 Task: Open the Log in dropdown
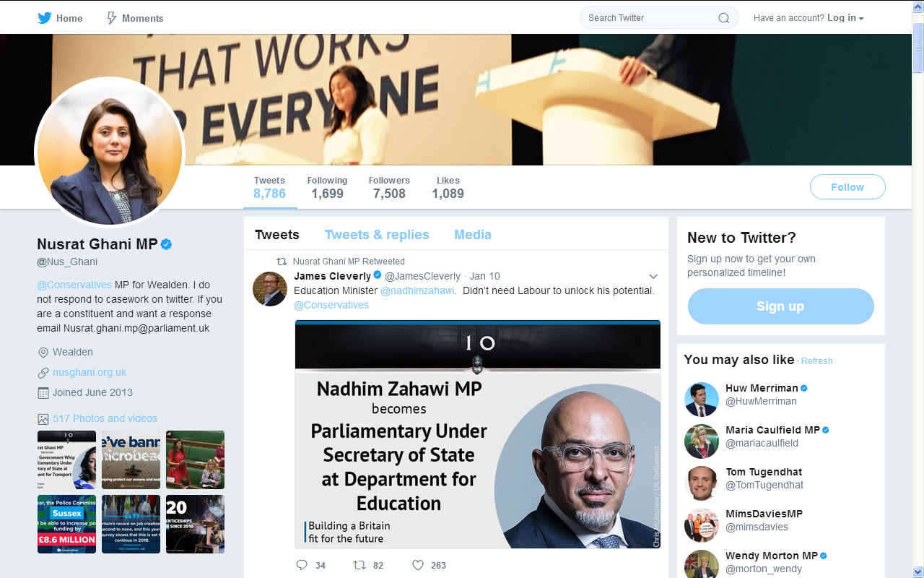point(845,18)
